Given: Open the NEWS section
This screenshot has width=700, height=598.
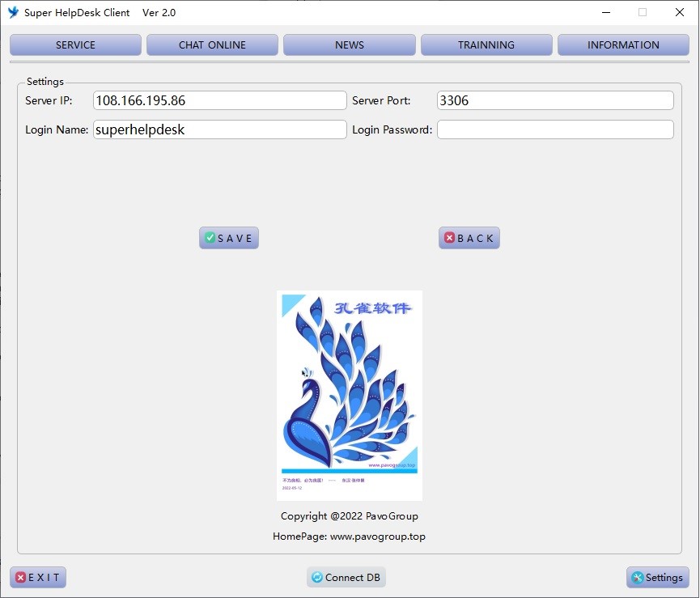Looking at the screenshot, I should 349,45.
